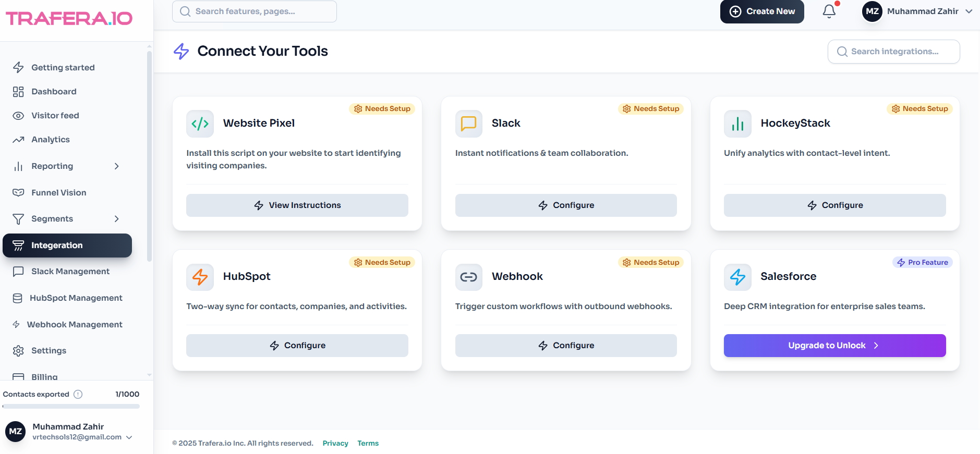Open the Terms link in footer

pyautogui.click(x=368, y=444)
